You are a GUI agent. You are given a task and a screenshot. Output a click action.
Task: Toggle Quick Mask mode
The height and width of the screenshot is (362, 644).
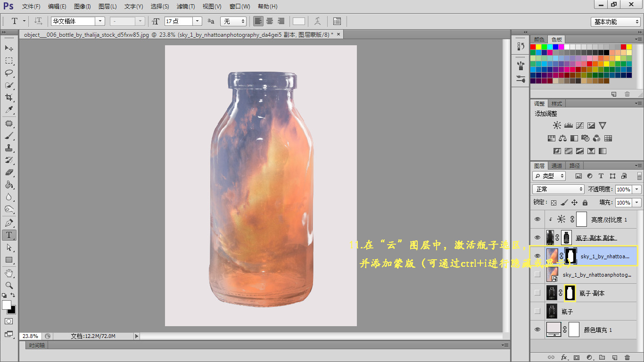point(9,321)
